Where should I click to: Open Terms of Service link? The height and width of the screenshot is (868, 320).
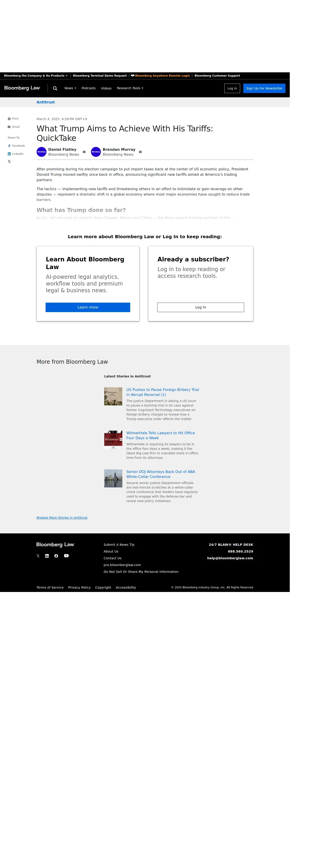click(50, 587)
